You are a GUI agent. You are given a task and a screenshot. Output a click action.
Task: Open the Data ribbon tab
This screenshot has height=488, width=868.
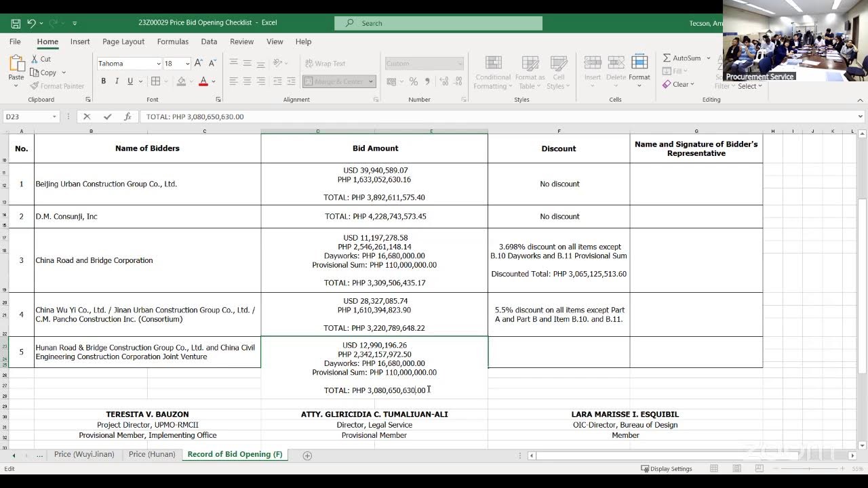(209, 41)
